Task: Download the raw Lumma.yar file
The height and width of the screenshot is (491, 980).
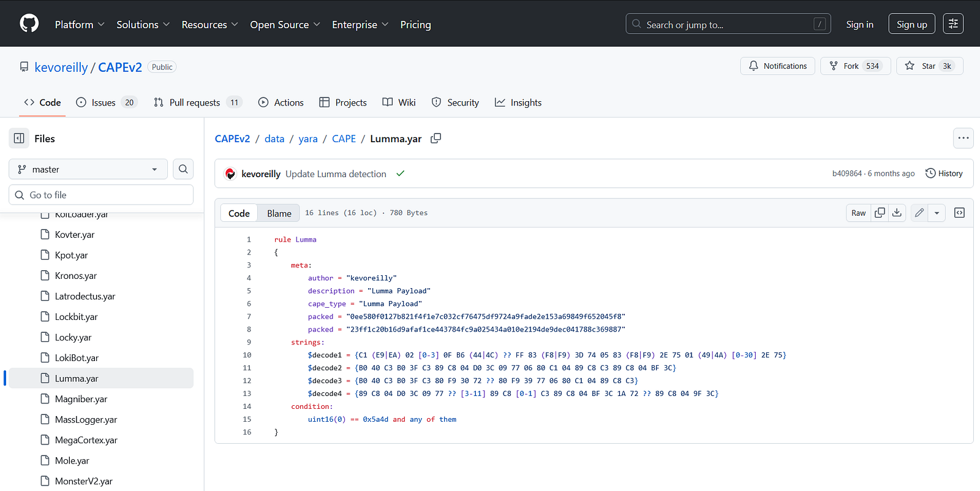Action: (897, 213)
